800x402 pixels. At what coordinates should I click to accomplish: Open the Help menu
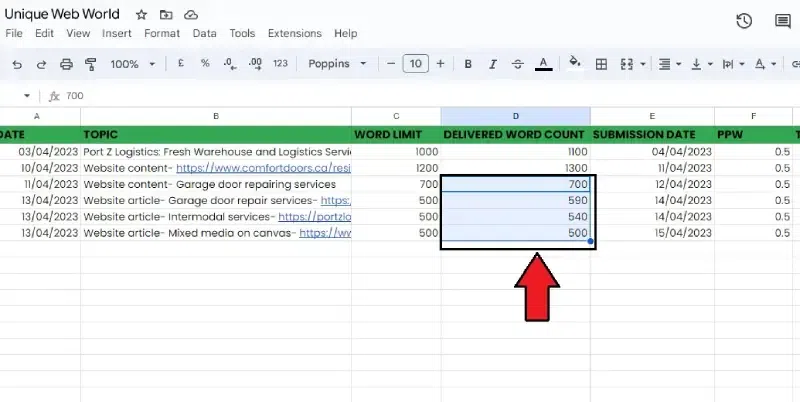(345, 33)
